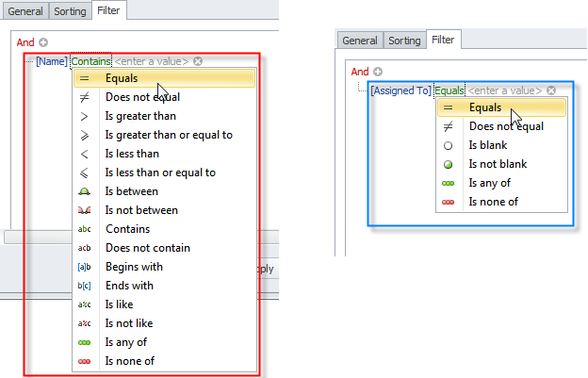Pick 'Is greater than or equal to' operator

tap(169, 135)
